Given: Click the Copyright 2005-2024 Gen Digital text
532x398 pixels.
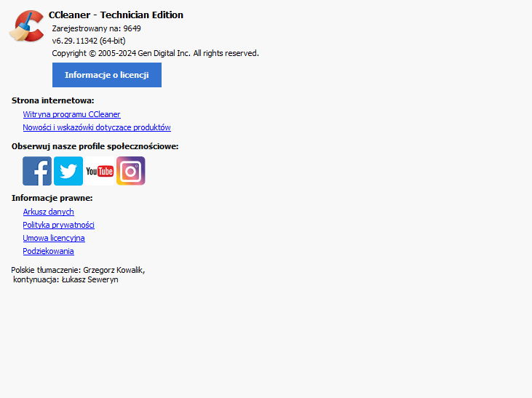Looking at the screenshot, I should click(x=156, y=53).
